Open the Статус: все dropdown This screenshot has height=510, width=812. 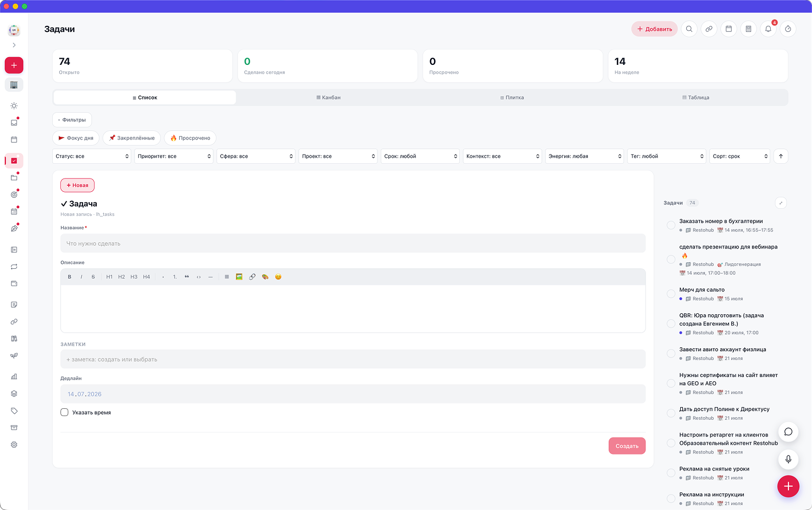point(92,156)
